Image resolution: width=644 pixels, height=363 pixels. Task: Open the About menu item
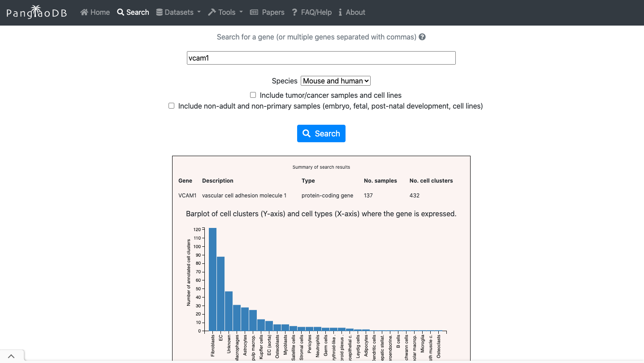[355, 12]
